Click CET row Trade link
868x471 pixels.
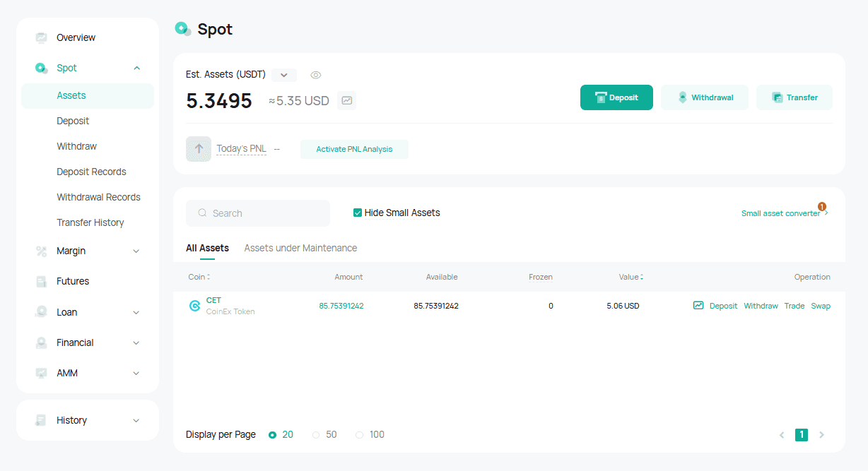(794, 306)
